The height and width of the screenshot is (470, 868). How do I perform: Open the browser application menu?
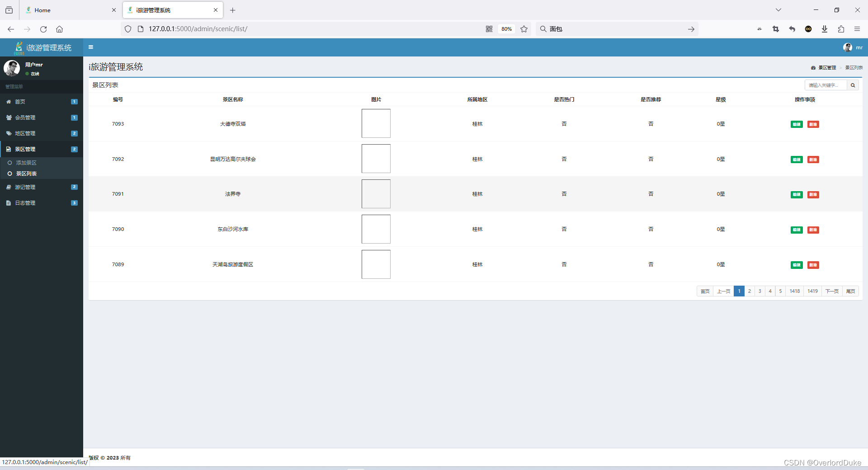(x=857, y=29)
